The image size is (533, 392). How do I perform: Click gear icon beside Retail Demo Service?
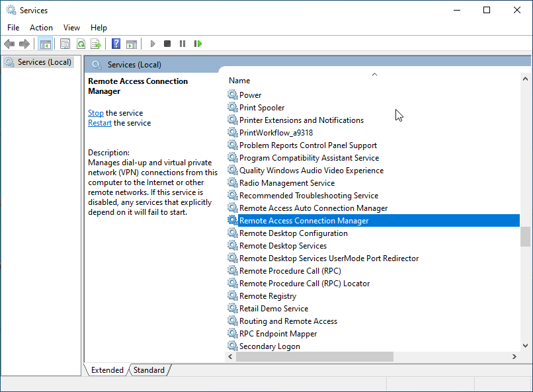(x=233, y=309)
